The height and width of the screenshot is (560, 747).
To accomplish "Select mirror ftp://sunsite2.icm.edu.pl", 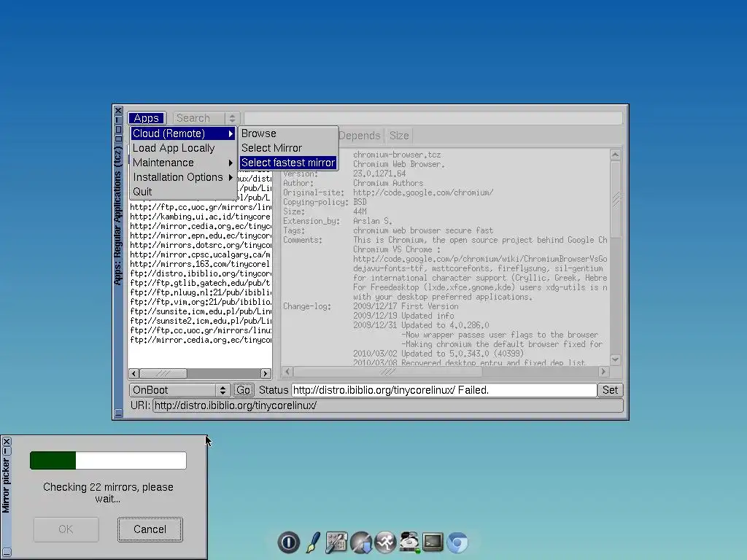I will click(200, 321).
